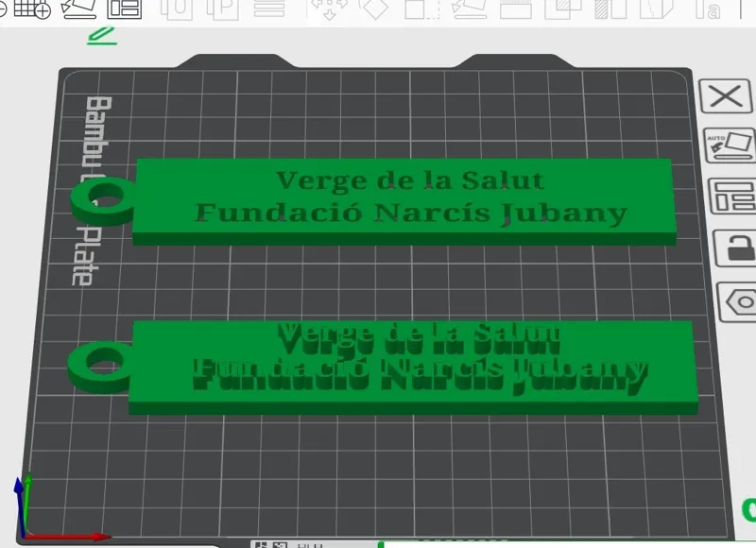Viewport: 756px width, 548px height.
Task: Toggle the plate lock icon
Action: [736, 248]
